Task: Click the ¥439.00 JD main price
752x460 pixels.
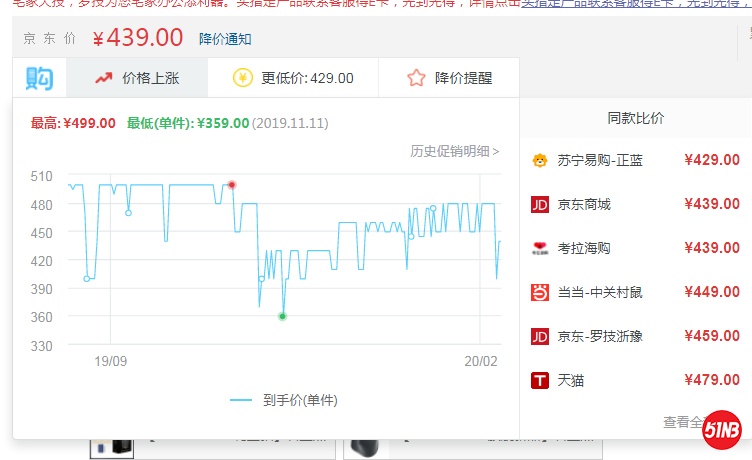Action: (138, 37)
